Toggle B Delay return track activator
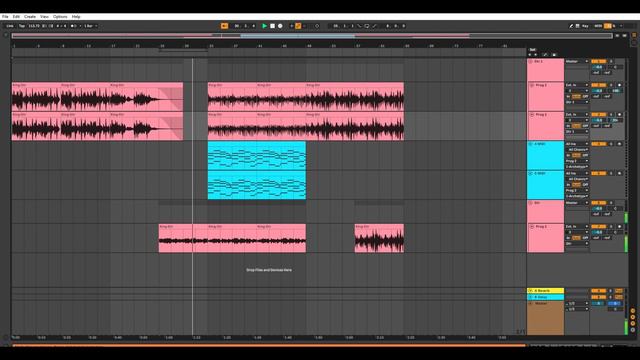 598,297
